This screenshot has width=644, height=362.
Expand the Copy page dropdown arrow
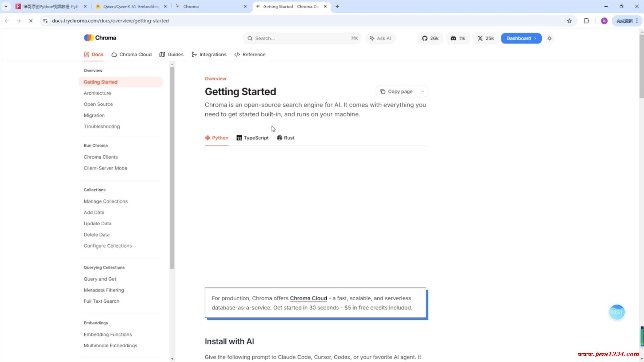pyautogui.click(x=422, y=92)
